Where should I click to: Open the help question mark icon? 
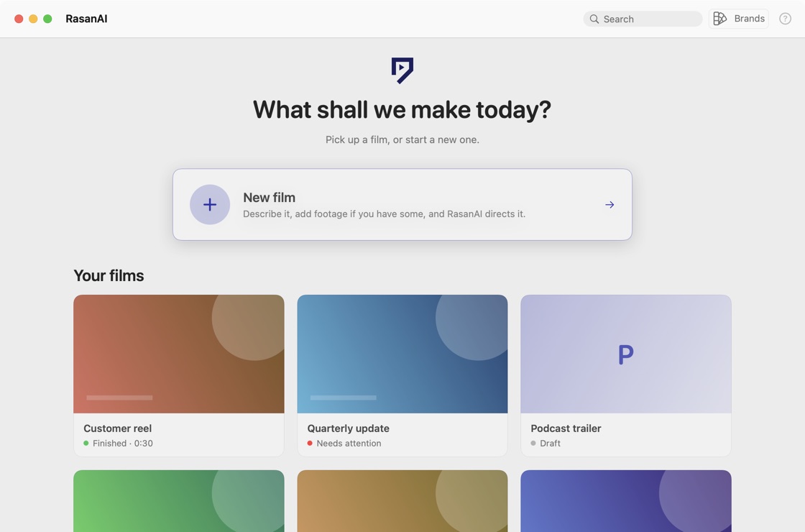785,19
